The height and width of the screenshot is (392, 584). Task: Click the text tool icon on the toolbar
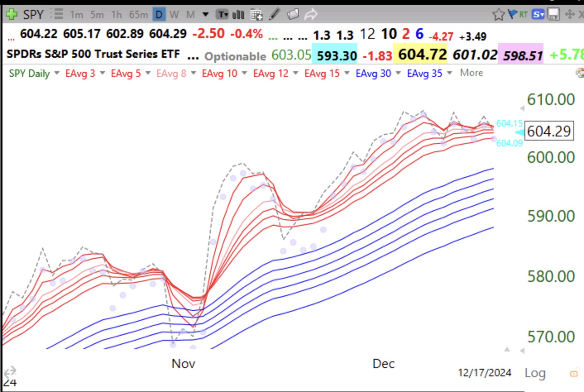[x=223, y=14]
